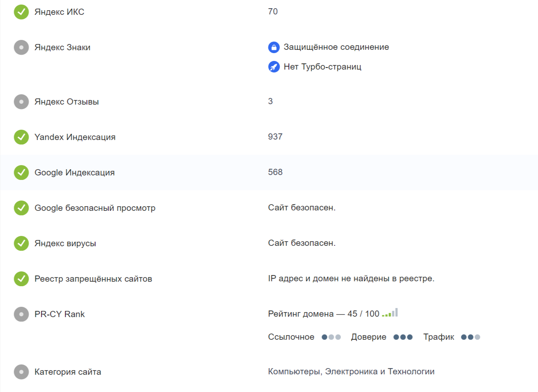Click green checkmark beside Google безопасный просмотр
This screenshot has height=392, width=538.
[21, 208]
